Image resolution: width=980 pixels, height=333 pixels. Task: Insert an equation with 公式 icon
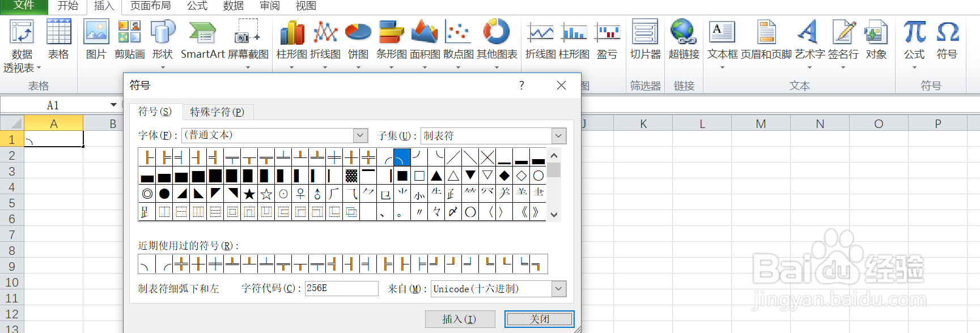pos(914,40)
